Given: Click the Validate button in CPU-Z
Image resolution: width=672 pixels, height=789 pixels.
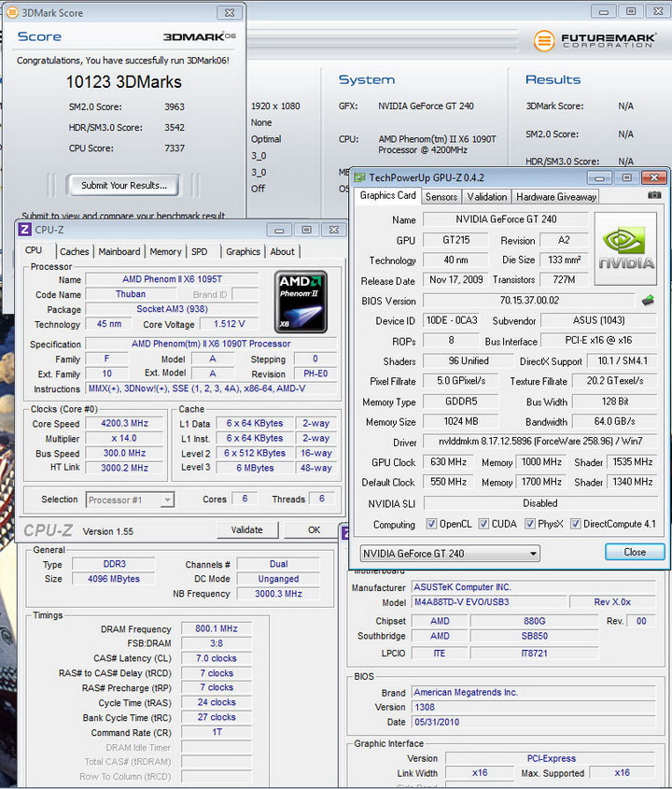Looking at the screenshot, I should click(x=247, y=529).
